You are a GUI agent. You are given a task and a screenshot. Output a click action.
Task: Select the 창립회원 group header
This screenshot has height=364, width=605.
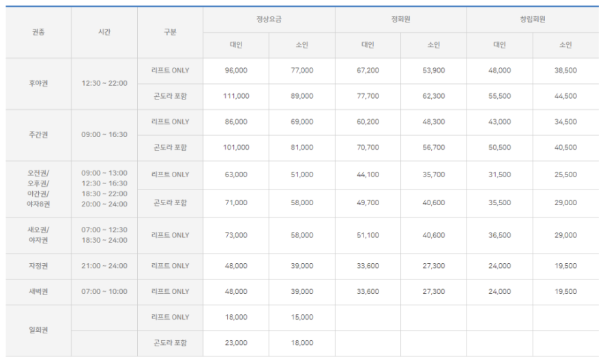point(533,19)
